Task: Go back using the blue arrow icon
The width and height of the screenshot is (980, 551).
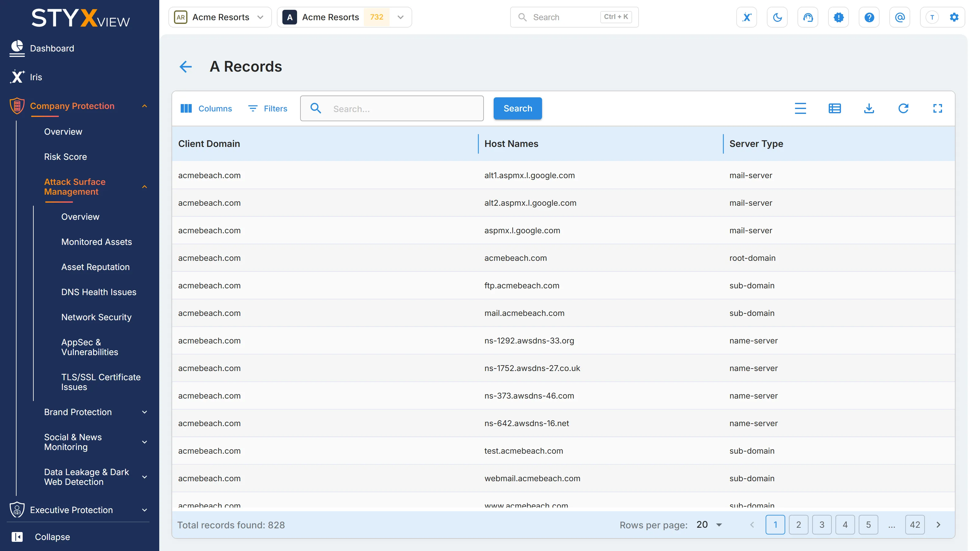Action: tap(186, 66)
